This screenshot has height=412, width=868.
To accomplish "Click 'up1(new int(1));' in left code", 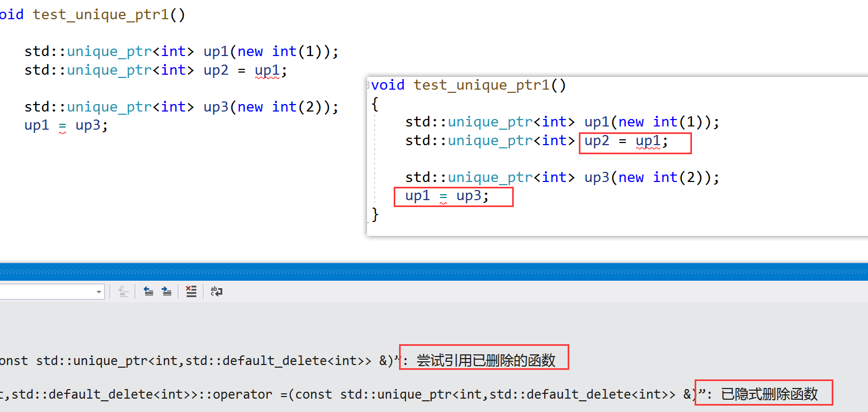I will point(270,52).
